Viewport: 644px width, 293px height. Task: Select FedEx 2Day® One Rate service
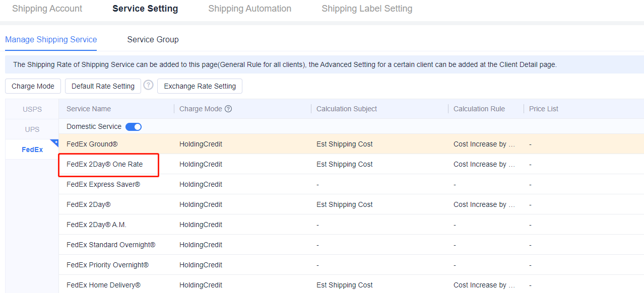point(104,164)
